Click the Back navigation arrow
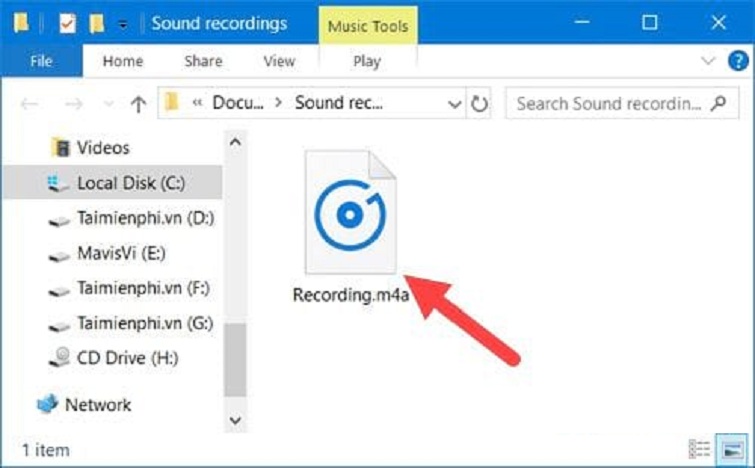 tap(30, 104)
